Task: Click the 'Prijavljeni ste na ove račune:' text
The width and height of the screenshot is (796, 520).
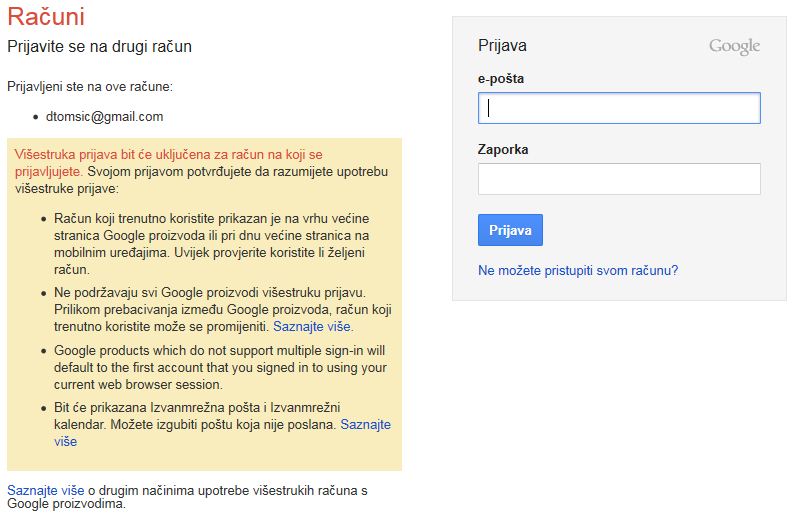Action: pyautogui.click(x=90, y=87)
